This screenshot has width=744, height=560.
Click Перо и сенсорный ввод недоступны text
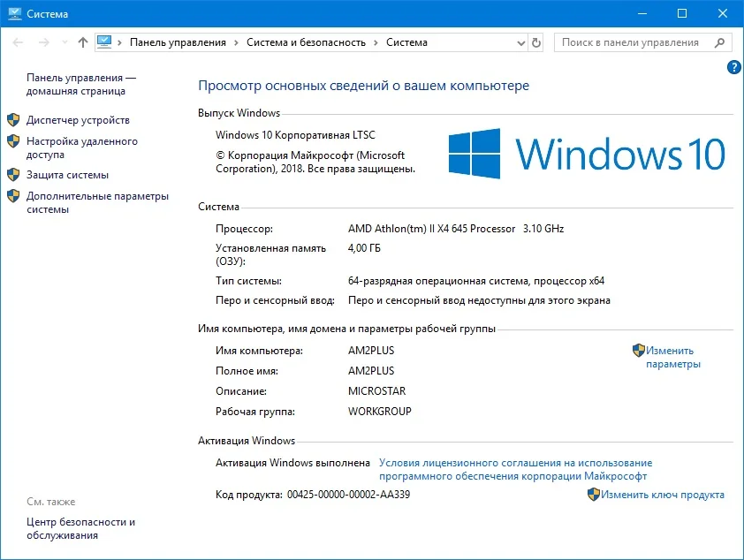point(479,300)
